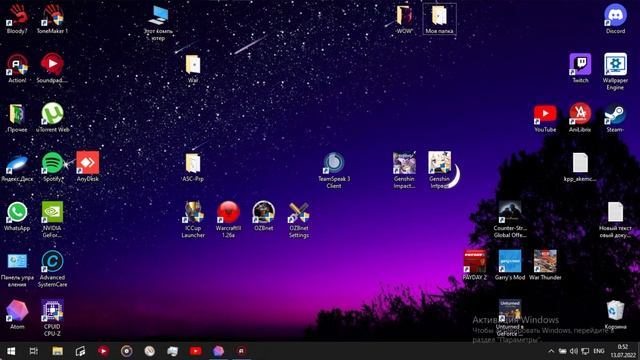
Task: Launch the ICCup Launcher shortcut
Action: click(x=193, y=219)
